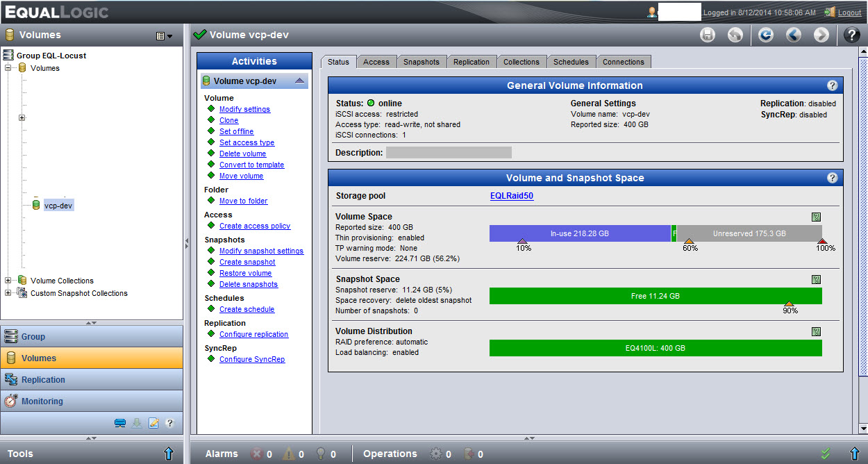Click the Modify settings link

244,109
